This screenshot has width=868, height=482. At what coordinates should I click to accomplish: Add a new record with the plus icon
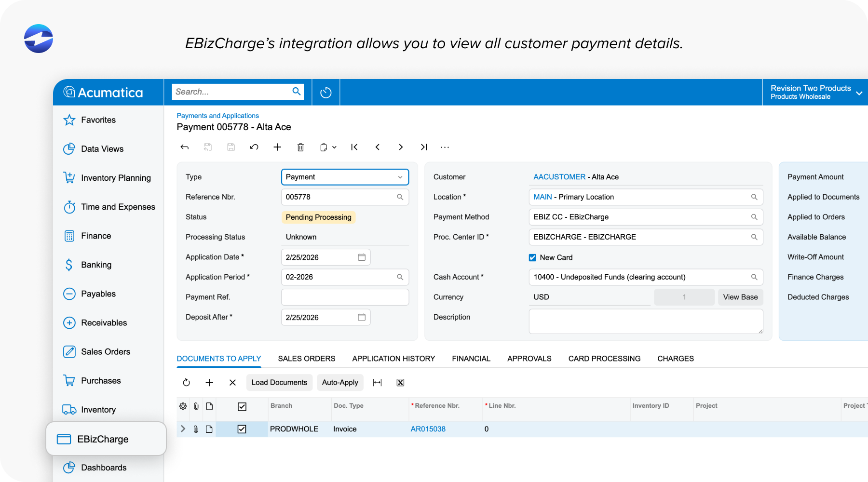pos(277,147)
